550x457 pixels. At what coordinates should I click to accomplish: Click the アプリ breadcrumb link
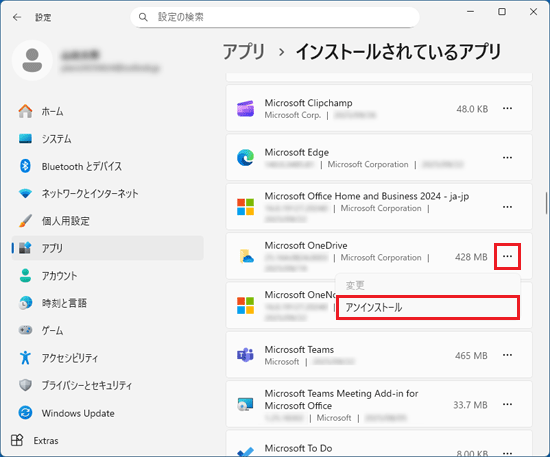tap(244, 52)
